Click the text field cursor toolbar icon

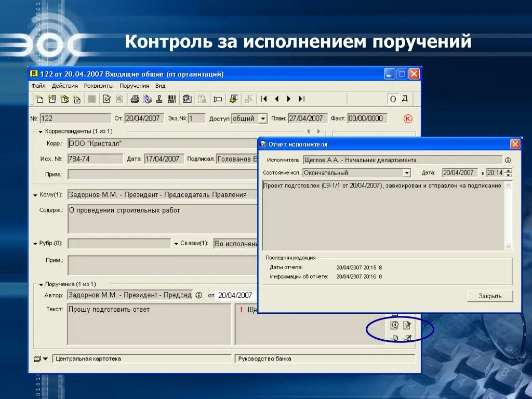(218, 99)
